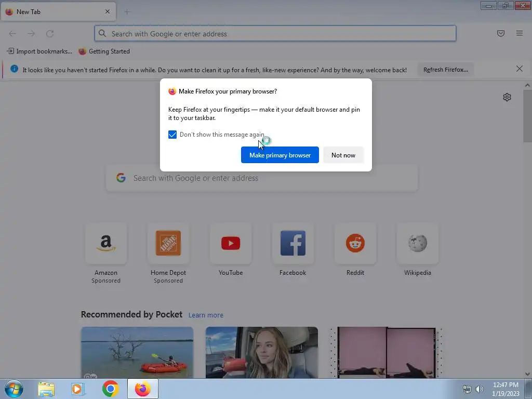Focus the address bar field
The width and height of the screenshot is (532, 399).
(275, 34)
